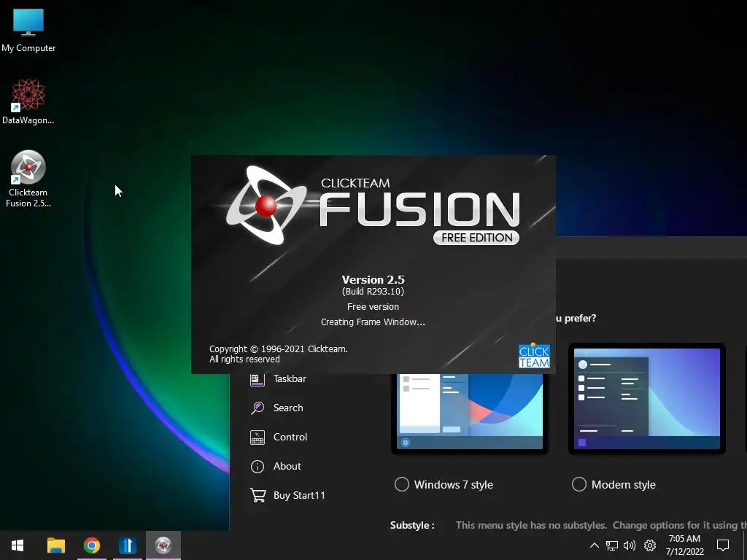This screenshot has width=747, height=560.
Task: Click the Taskbar sidebar icon
Action: (258, 379)
